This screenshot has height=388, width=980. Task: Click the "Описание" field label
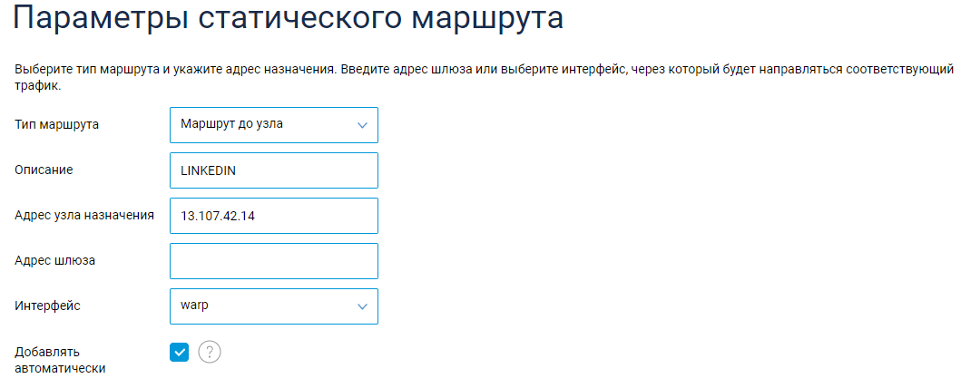pos(44,170)
